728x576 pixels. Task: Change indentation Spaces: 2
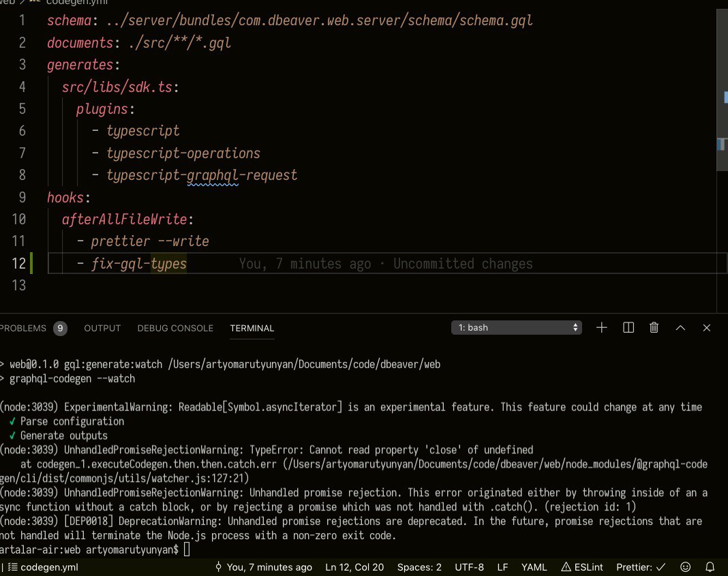419,566
